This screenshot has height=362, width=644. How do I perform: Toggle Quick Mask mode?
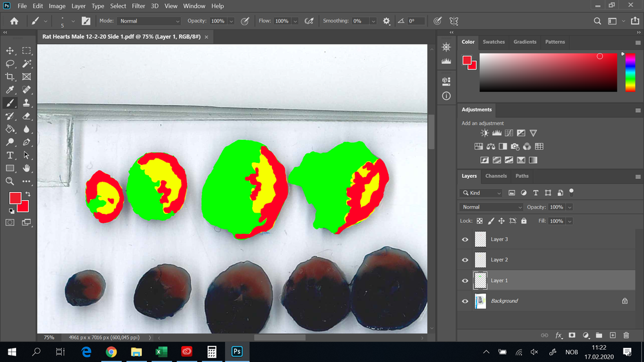[10, 222]
